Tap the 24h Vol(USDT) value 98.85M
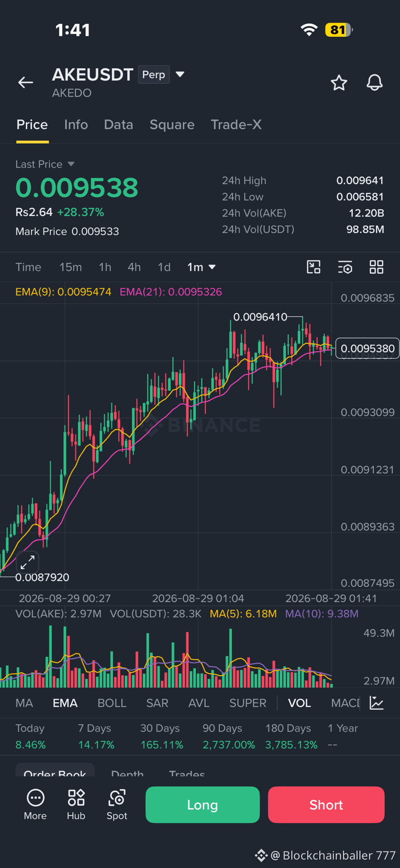The image size is (400, 868). 365,230
